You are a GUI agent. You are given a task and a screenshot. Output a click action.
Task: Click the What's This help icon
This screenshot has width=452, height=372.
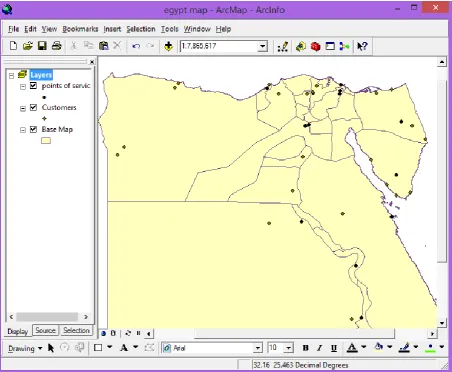[362, 46]
